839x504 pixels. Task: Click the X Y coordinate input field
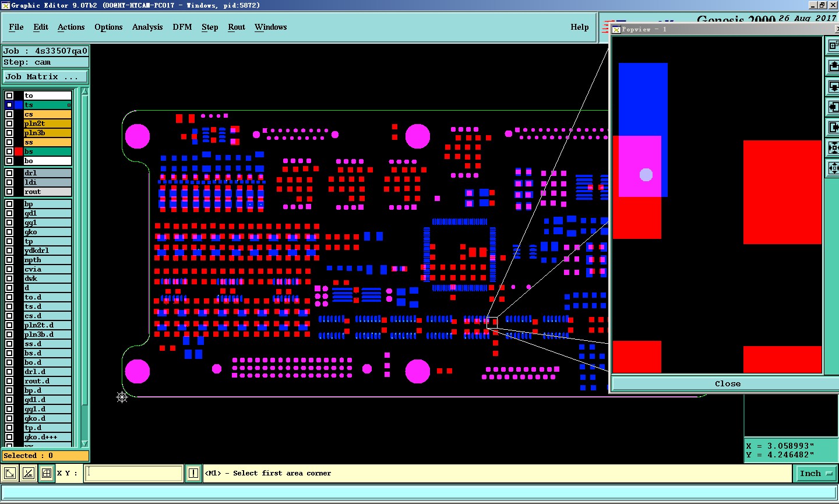pos(134,473)
